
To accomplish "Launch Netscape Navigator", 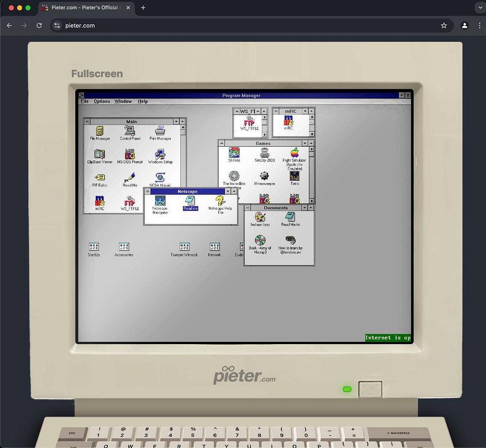I will (x=160, y=205).
